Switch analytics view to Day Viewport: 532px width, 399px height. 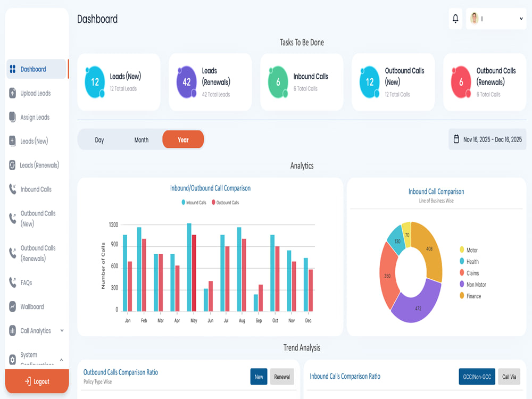click(99, 140)
